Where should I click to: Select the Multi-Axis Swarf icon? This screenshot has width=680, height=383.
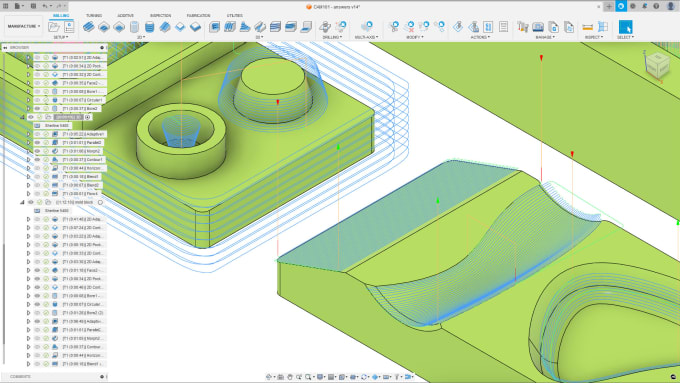click(x=367, y=27)
